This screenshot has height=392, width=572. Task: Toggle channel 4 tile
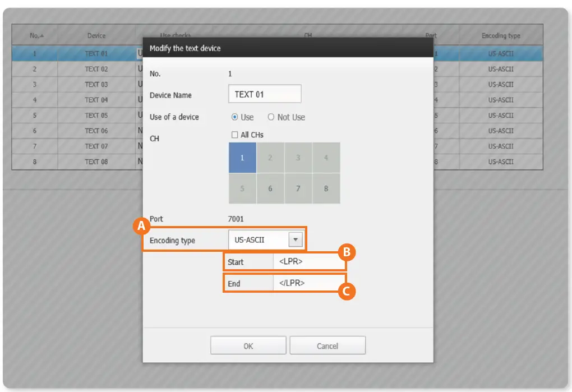pyautogui.click(x=326, y=158)
